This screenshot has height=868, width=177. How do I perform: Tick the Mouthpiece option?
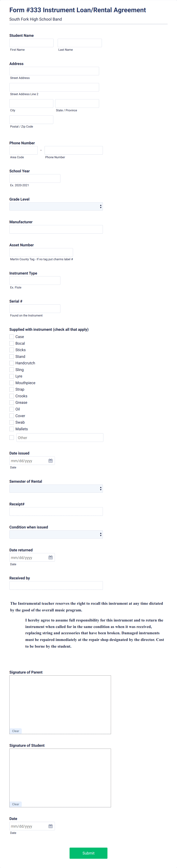[x=12, y=383]
